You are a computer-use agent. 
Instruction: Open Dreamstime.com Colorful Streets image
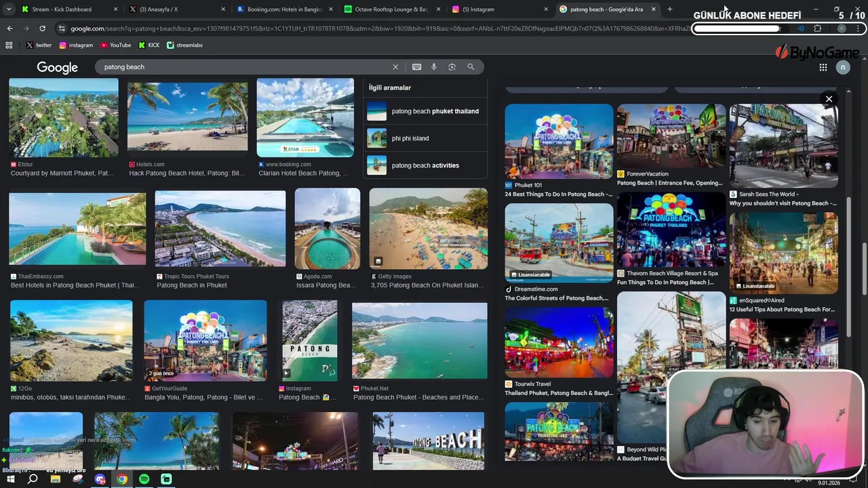click(559, 243)
